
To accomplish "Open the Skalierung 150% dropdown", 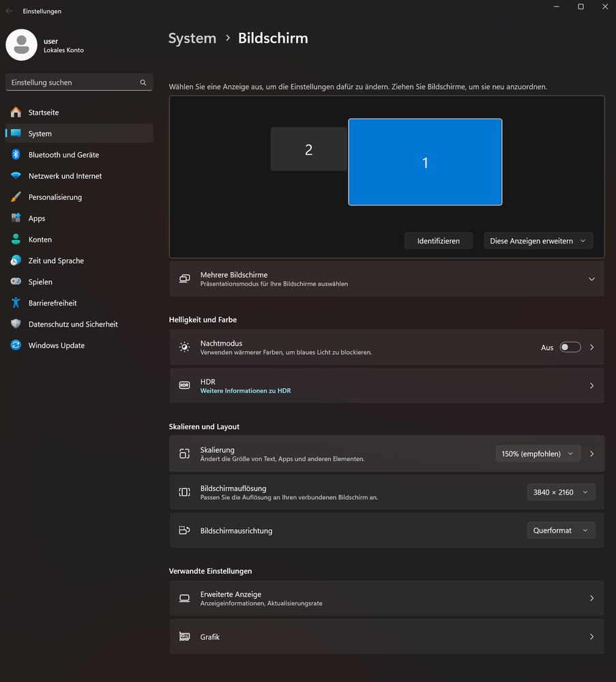I will 538,454.
